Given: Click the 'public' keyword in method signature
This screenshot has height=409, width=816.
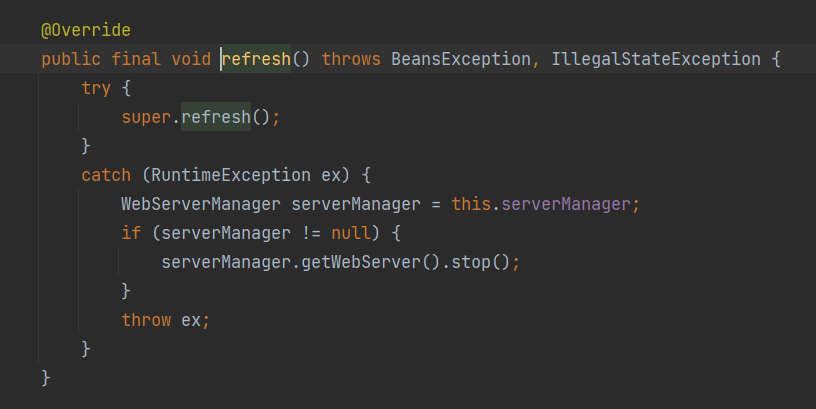Looking at the screenshot, I should 71,59.
